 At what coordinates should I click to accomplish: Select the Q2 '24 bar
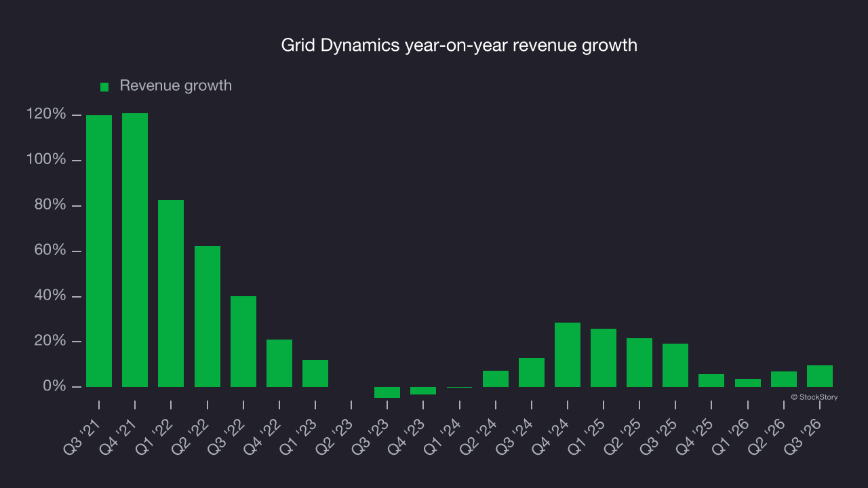point(496,379)
